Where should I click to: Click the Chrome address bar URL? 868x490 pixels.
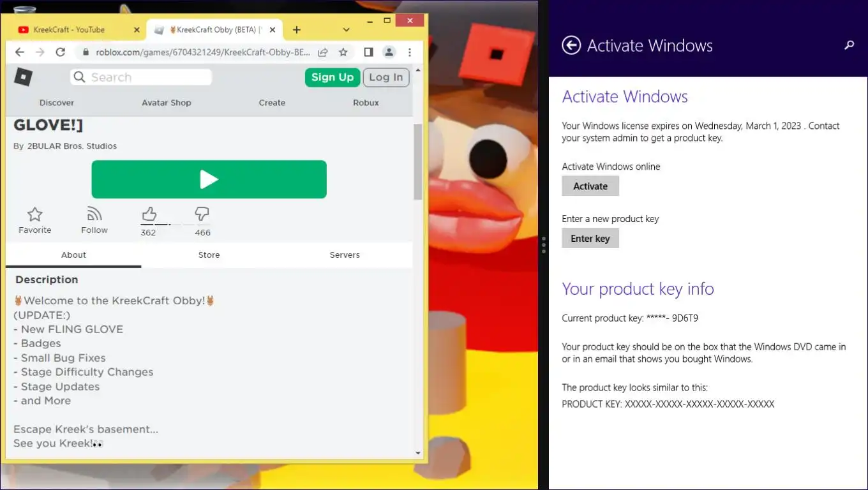204,52
